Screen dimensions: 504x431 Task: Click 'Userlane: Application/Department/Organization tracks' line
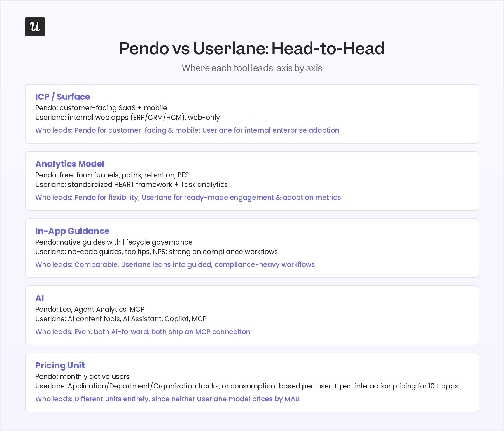click(x=247, y=386)
